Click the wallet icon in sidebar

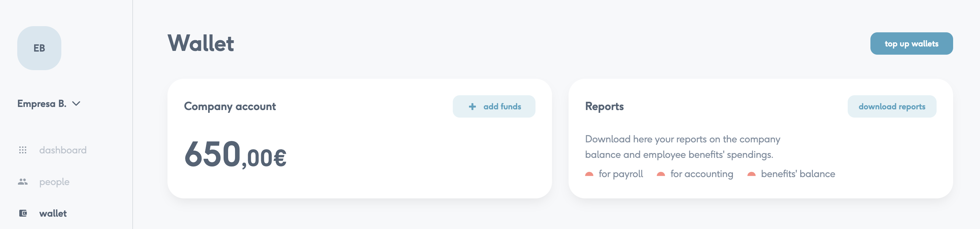tap(23, 214)
